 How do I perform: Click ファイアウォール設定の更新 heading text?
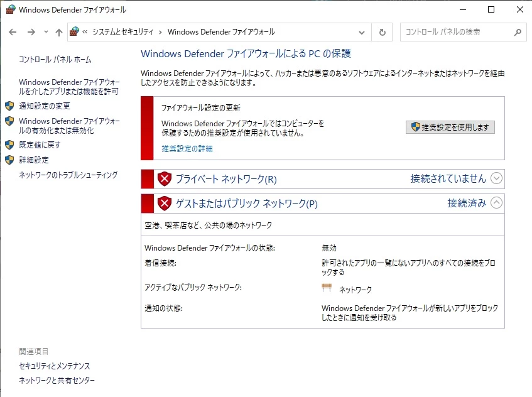[x=201, y=108]
